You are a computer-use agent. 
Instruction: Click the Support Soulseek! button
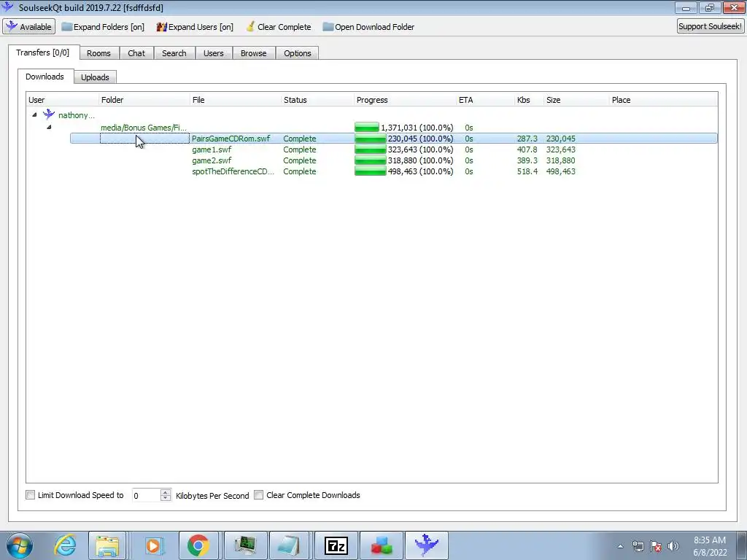click(710, 26)
